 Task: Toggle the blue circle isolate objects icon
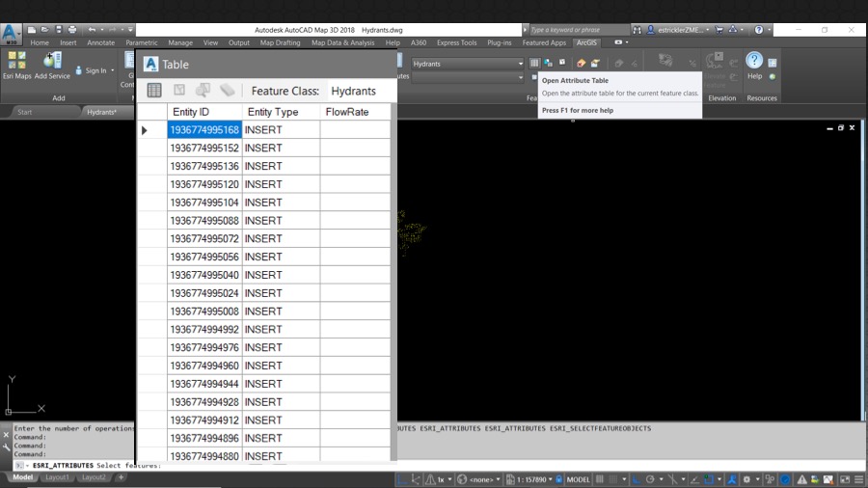point(785,479)
